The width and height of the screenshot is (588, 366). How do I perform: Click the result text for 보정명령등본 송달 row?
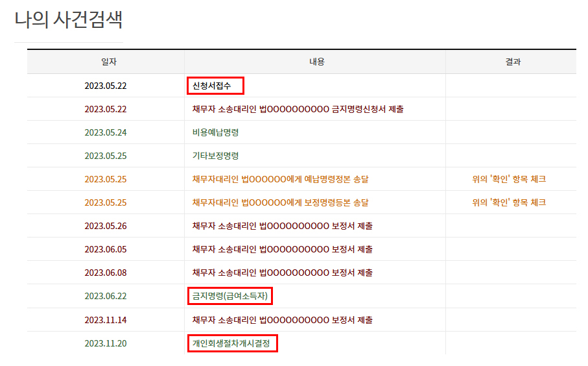point(509,202)
